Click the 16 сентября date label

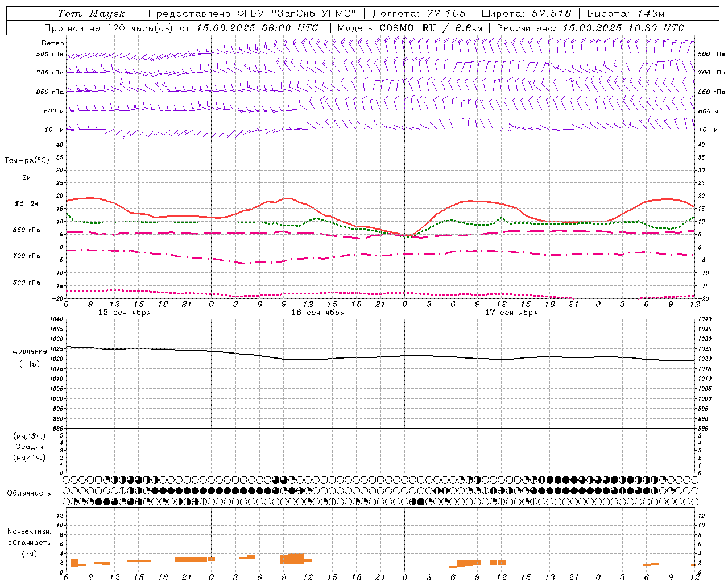point(318,313)
